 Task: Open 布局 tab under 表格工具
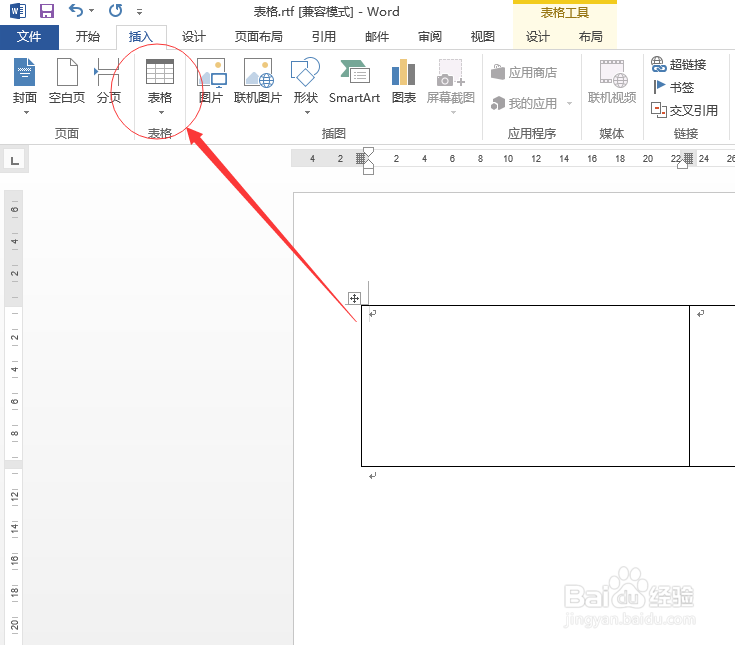tap(591, 37)
